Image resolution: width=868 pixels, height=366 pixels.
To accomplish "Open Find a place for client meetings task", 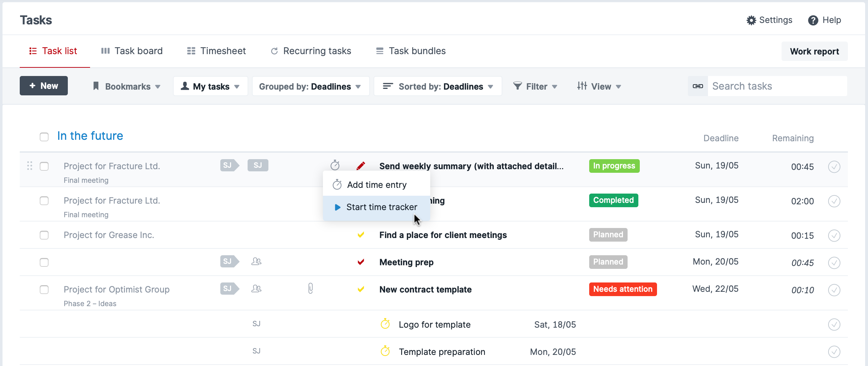I will pyautogui.click(x=443, y=235).
